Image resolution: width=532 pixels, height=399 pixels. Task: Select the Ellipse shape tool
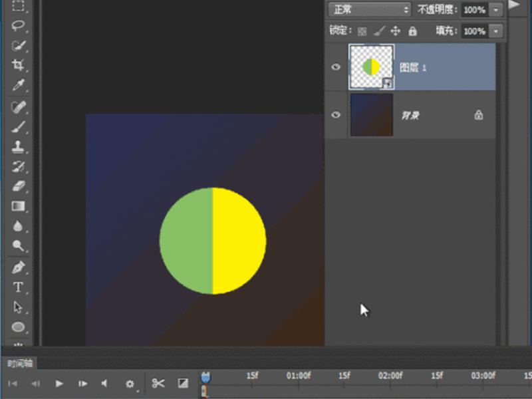pos(18,327)
